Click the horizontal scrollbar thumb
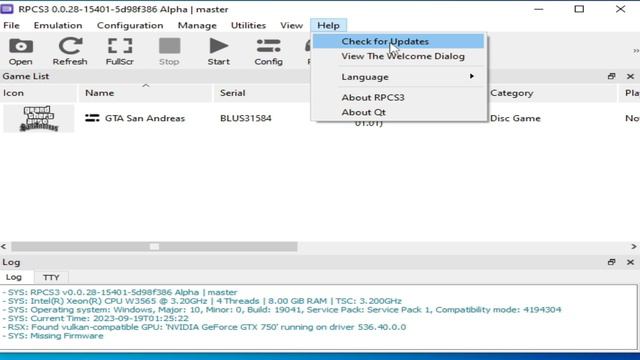 click(x=154, y=247)
